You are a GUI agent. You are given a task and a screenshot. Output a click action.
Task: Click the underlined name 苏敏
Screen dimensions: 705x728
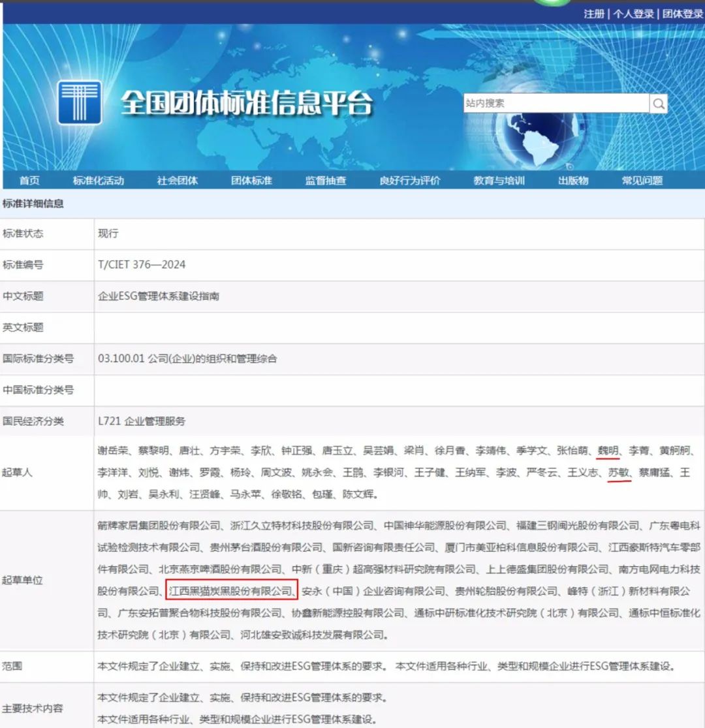coord(619,473)
